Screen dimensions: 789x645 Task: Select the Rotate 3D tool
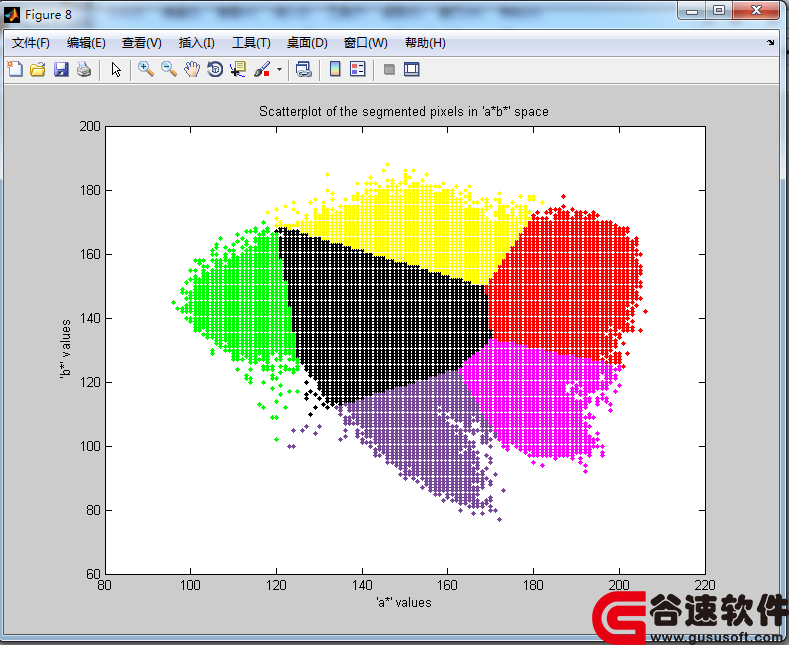point(215,69)
